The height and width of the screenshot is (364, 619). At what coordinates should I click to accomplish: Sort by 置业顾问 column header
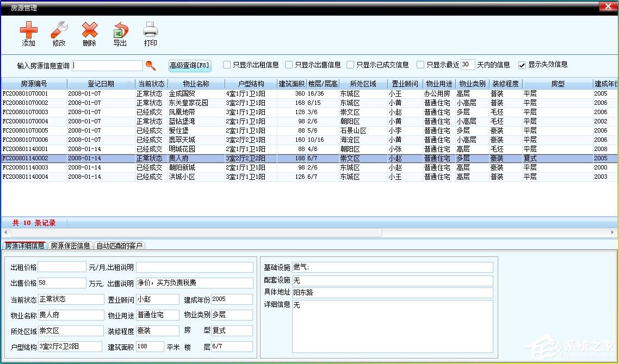(405, 84)
